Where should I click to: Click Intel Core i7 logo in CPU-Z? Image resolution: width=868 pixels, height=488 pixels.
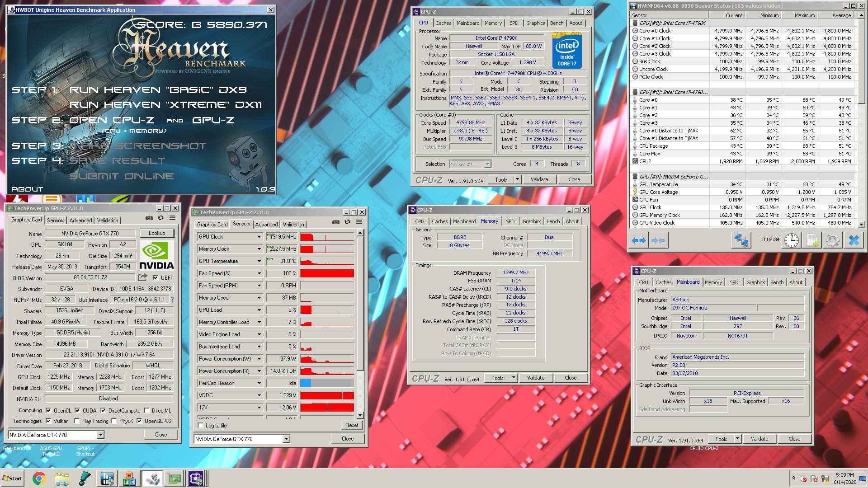pyautogui.click(x=566, y=50)
